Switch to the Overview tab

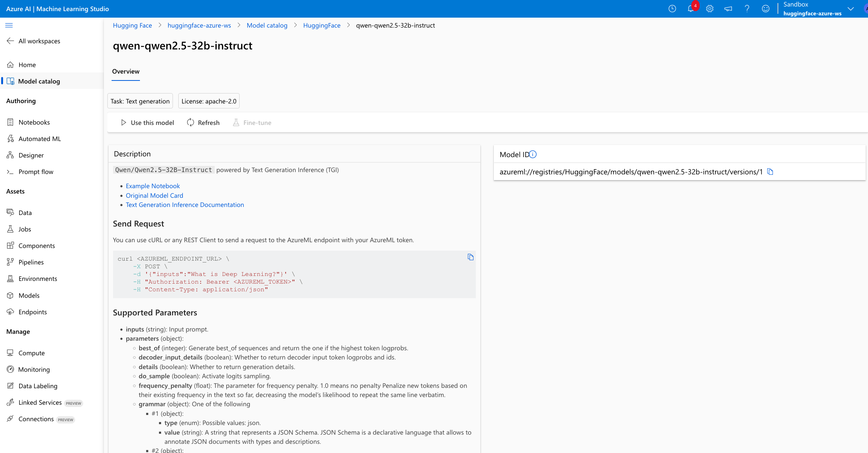pyautogui.click(x=125, y=71)
